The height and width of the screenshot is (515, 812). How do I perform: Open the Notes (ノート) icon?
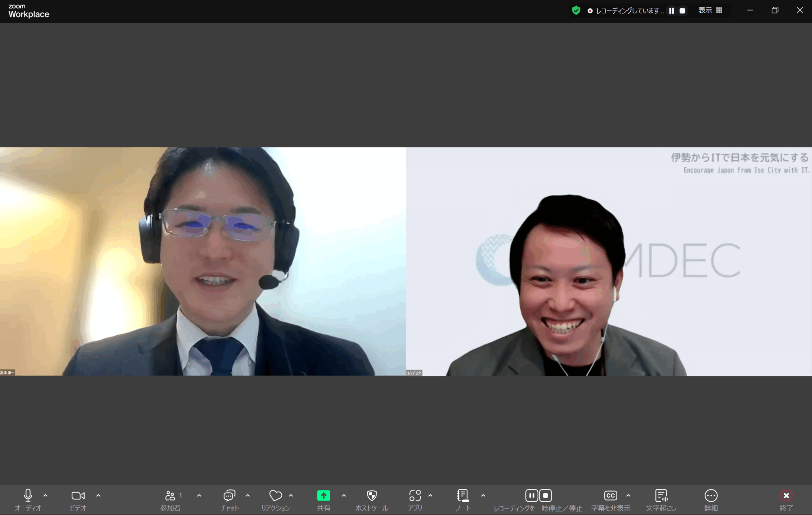(463, 495)
